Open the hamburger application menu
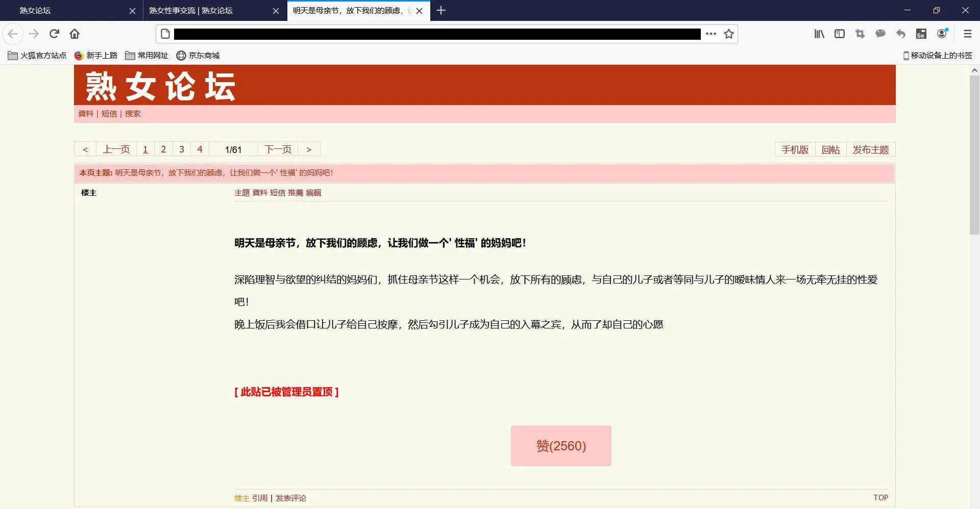Screen dimensions: 980x509 [967, 34]
